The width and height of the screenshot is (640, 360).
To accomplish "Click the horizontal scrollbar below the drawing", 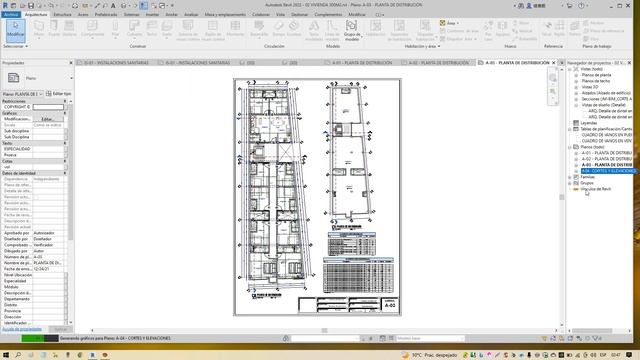I will tap(324, 330).
